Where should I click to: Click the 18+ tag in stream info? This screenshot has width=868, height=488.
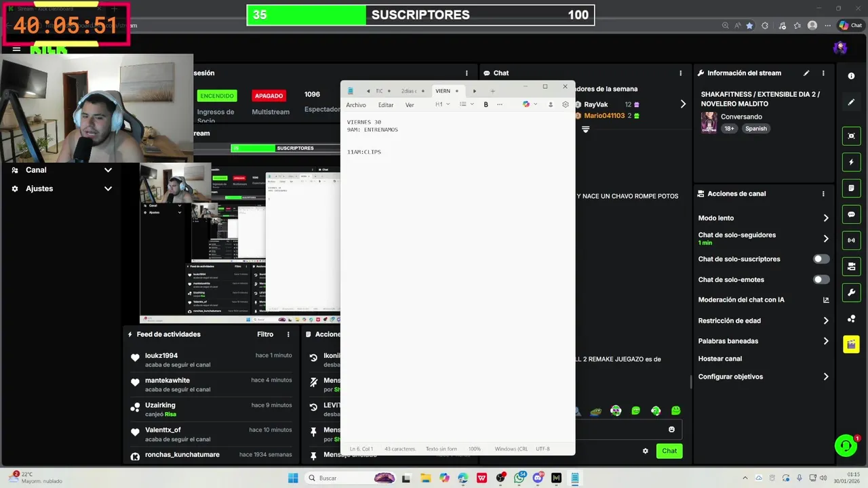(x=729, y=129)
